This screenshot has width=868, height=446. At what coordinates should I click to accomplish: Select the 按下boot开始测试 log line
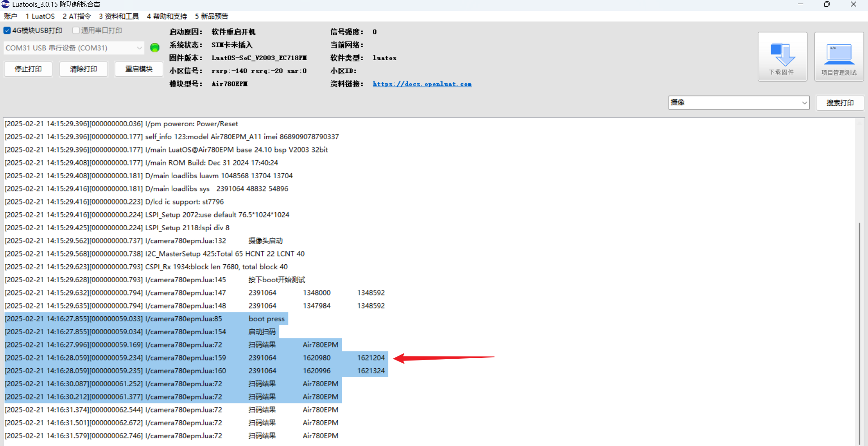pos(155,280)
